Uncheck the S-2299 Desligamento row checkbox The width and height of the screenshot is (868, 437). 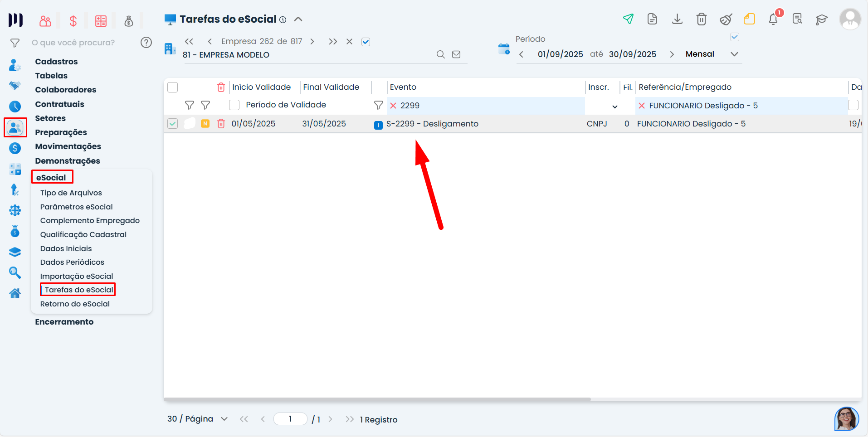coord(173,124)
